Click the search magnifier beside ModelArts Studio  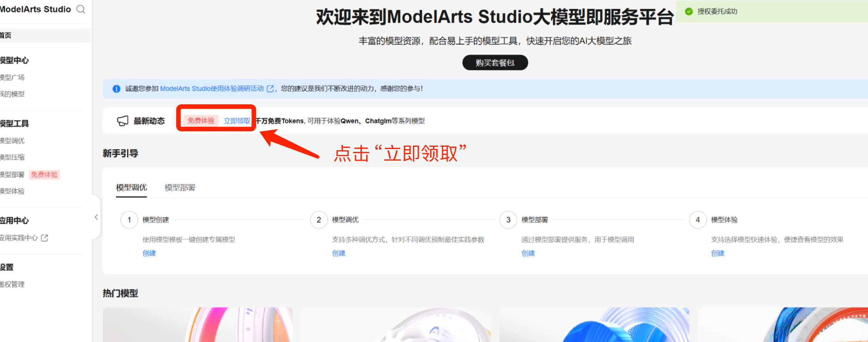click(81, 9)
